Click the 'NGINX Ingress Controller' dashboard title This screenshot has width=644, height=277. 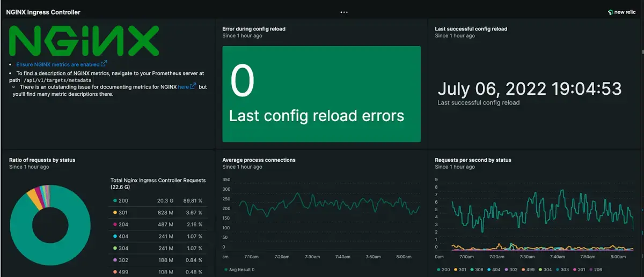coord(42,12)
